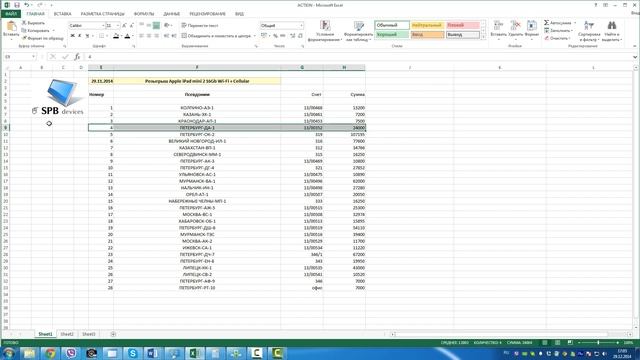640x360 pixels.
Task: Open Format as Table (Форматировать как таблицу)
Action: (x=358, y=31)
